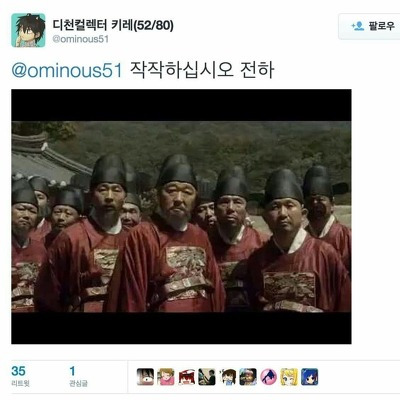
Task: Open retweeter avatar with red-haired character
Action: click(187, 377)
